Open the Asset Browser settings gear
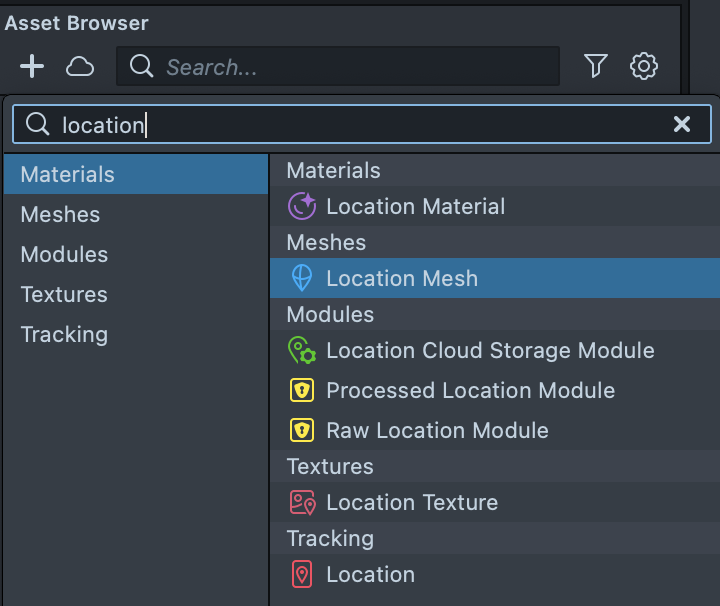The width and height of the screenshot is (720, 606). [644, 67]
